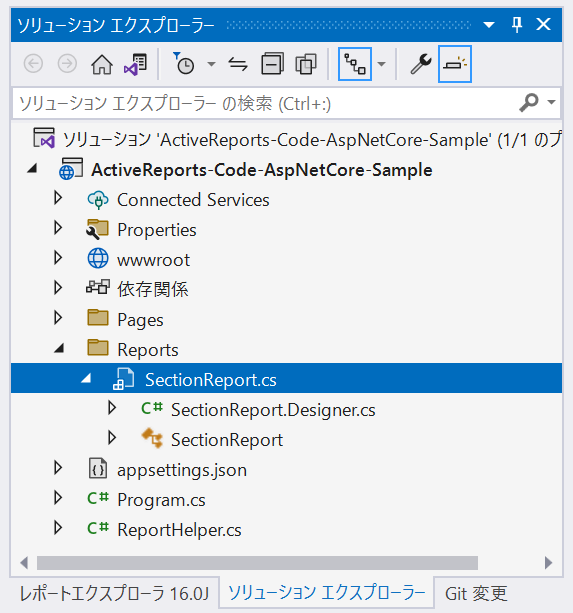The image size is (573, 613).
Task: Expand the Properties node
Action: pos(58,228)
